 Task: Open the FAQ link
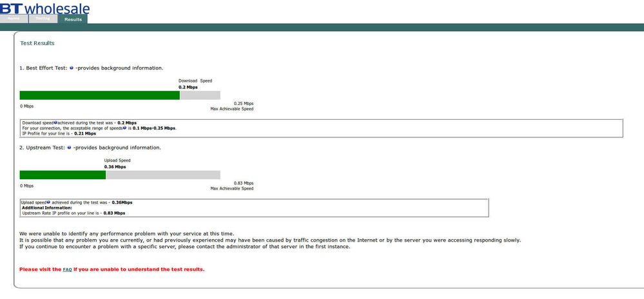67,270
